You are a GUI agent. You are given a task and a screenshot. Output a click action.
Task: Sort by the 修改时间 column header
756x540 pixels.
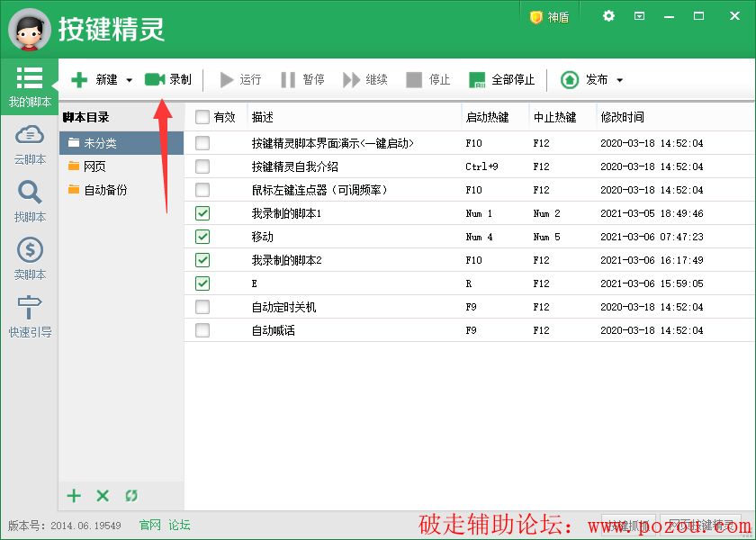[675, 117]
